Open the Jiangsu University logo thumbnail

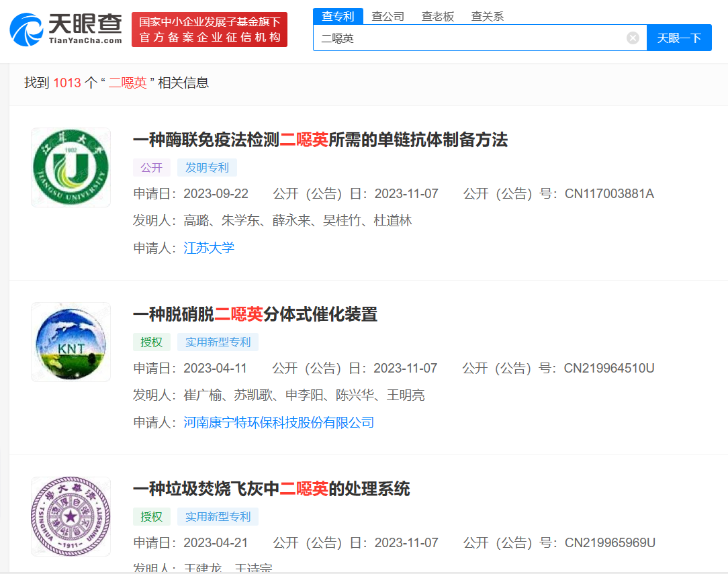(x=71, y=168)
